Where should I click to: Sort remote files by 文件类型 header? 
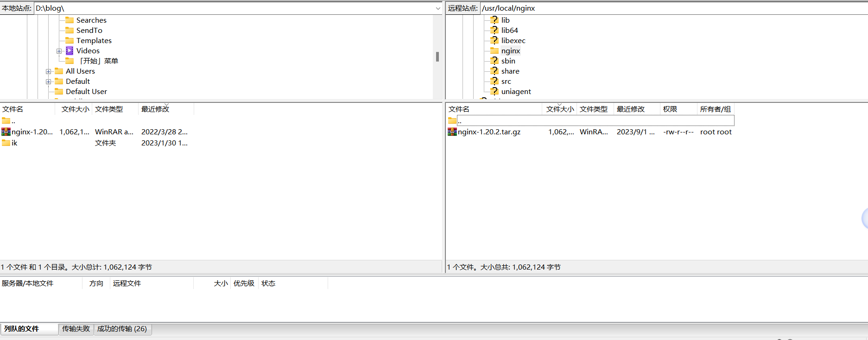click(596, 109)
